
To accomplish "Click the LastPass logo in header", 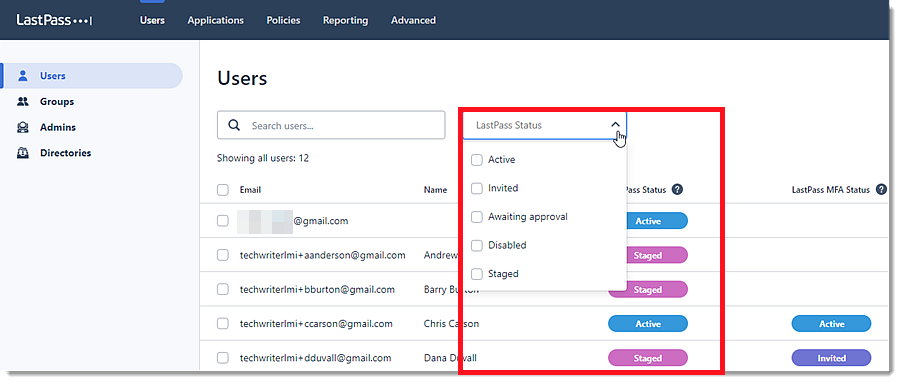I will [54, 20].
